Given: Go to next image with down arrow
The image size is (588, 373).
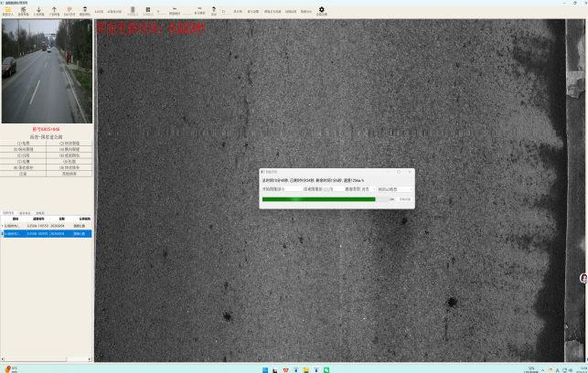Looking at the screenshot, I should pos(38,11).
